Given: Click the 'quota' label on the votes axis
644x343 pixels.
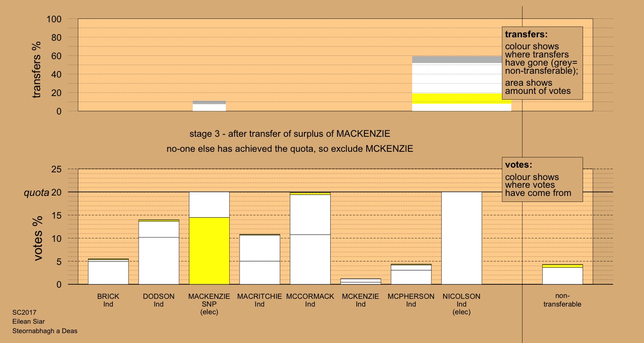Looking at the screenshot, I should click(36, 193).
